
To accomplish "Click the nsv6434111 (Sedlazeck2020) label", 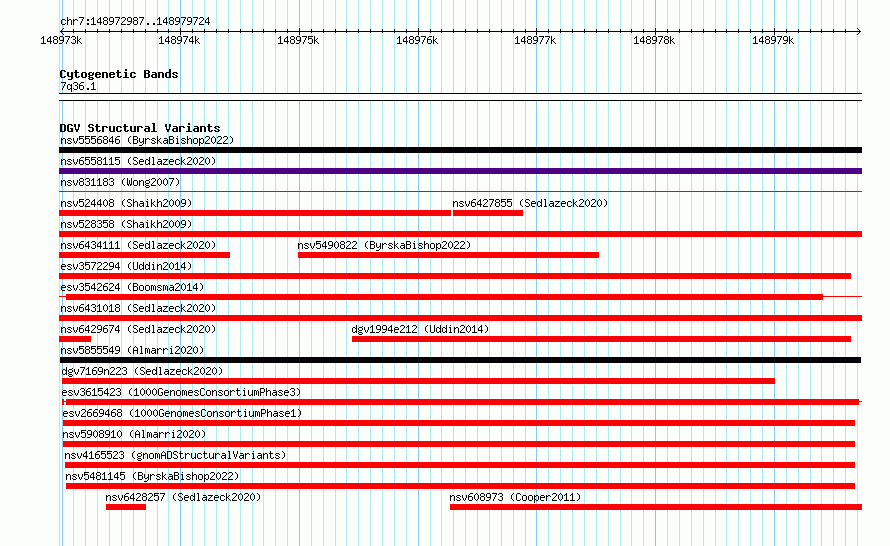I will pyautogui.click(x=138, y=245).
